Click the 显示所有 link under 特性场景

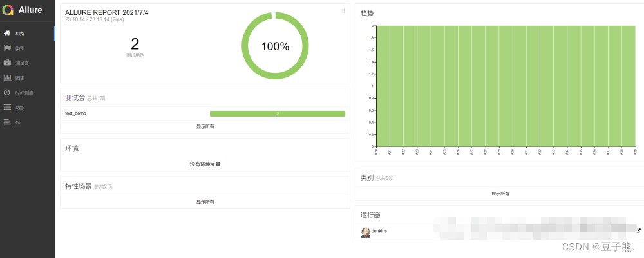pos(205,202)
